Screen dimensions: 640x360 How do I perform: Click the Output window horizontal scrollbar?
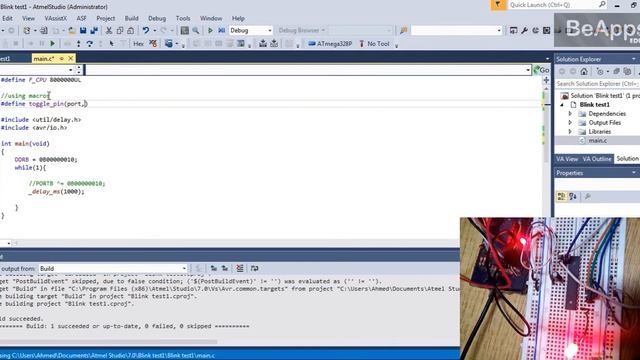pos(108,342)
